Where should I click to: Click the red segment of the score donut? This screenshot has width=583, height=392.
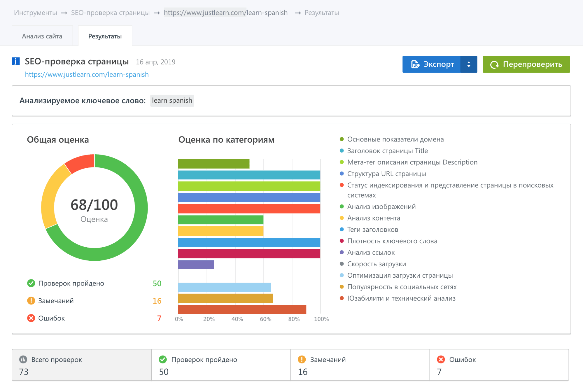coord(81,163)
